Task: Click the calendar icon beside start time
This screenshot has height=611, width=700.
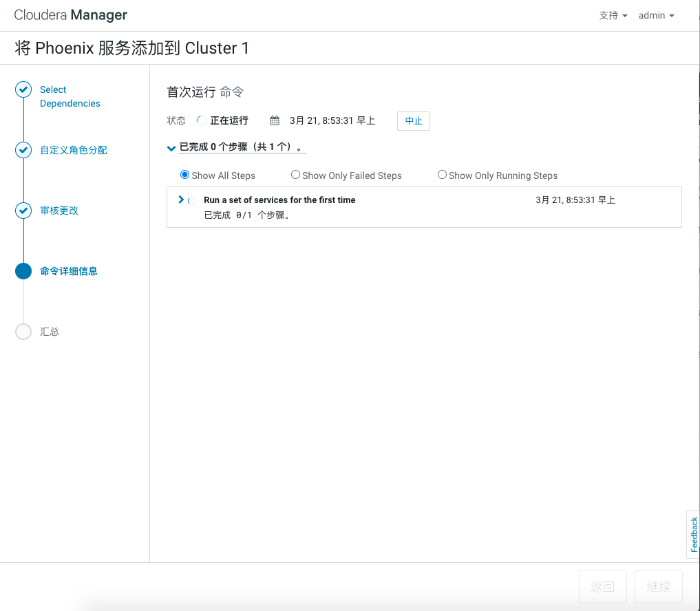Action: pyautogui.click(x=275, y=121)
